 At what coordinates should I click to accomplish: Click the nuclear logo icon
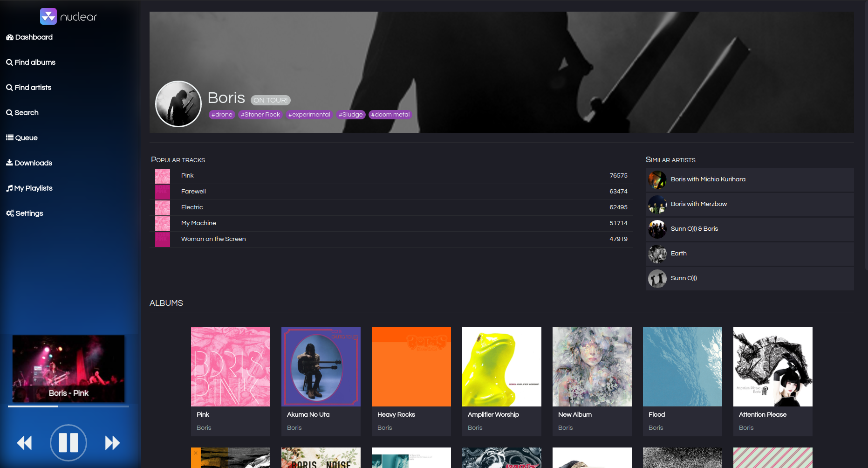(x=48, y=16)
